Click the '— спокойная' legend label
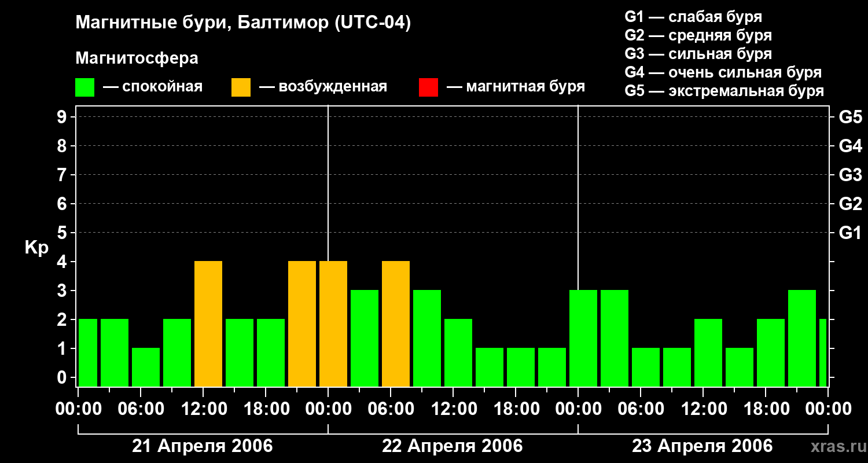This screenshot has width=868, height=463. pos(153,87)
